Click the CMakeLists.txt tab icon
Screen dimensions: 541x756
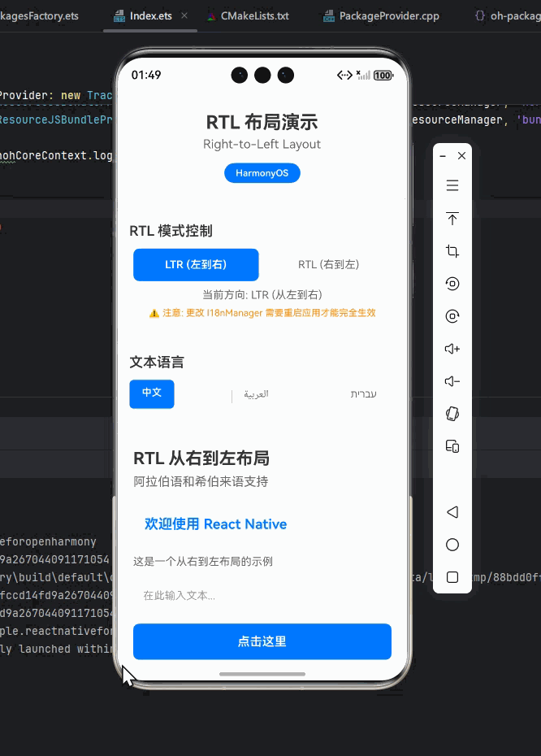[211, 17]
